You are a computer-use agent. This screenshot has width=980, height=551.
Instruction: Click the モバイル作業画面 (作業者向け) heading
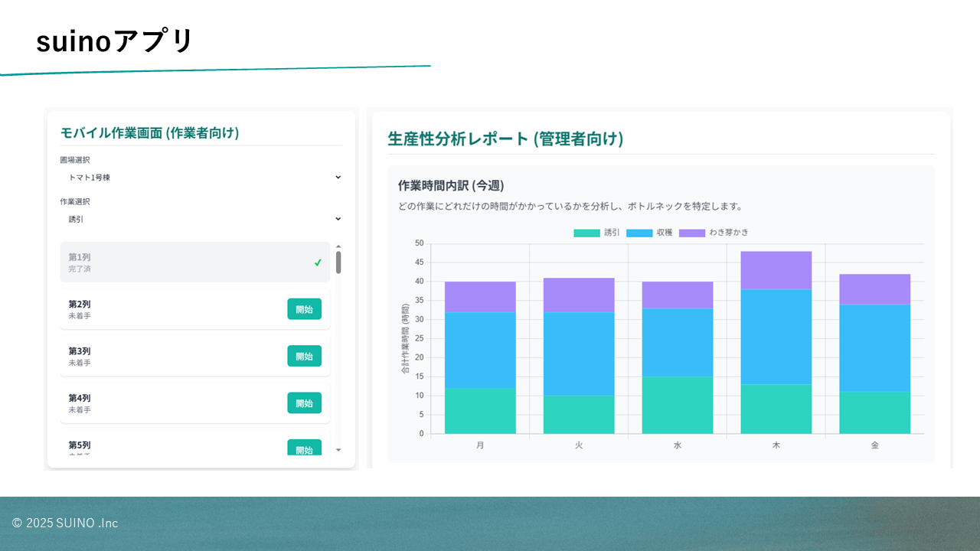[150, 133]
